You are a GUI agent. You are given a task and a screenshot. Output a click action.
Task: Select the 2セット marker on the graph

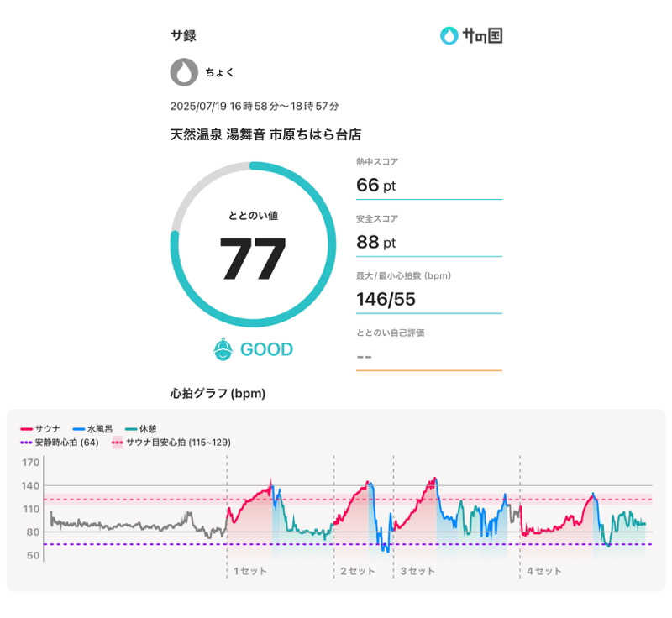[x=357, y=571]
